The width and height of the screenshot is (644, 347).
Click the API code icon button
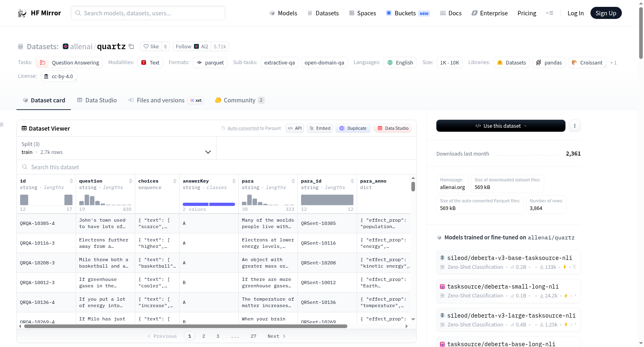click(x=295, y=128)
